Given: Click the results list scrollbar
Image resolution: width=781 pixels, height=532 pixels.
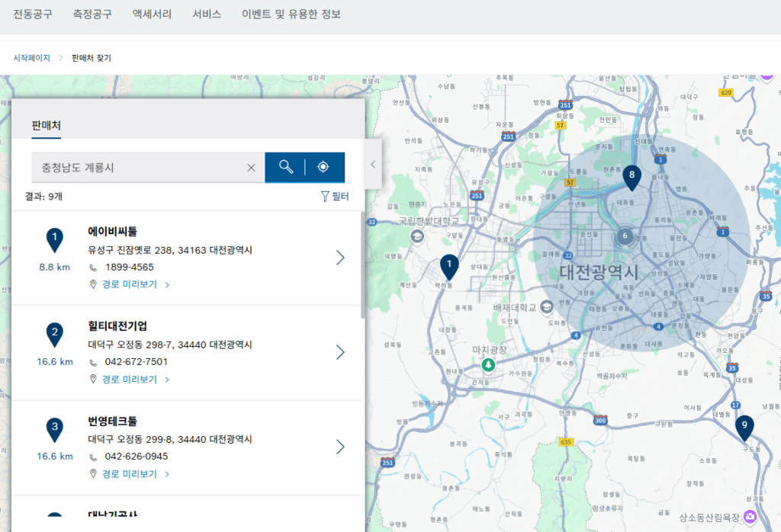Looking at the screenshot, I should click(x=363, y=264).
